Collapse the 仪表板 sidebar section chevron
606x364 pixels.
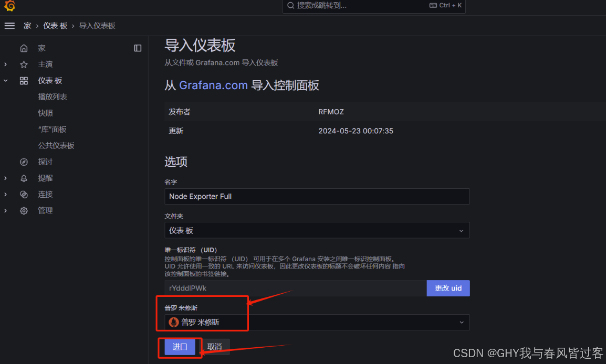[6, 81]
